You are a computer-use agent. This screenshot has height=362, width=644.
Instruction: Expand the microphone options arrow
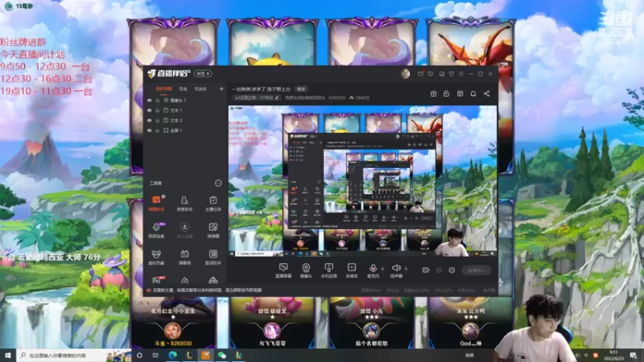tap(383, 269)
